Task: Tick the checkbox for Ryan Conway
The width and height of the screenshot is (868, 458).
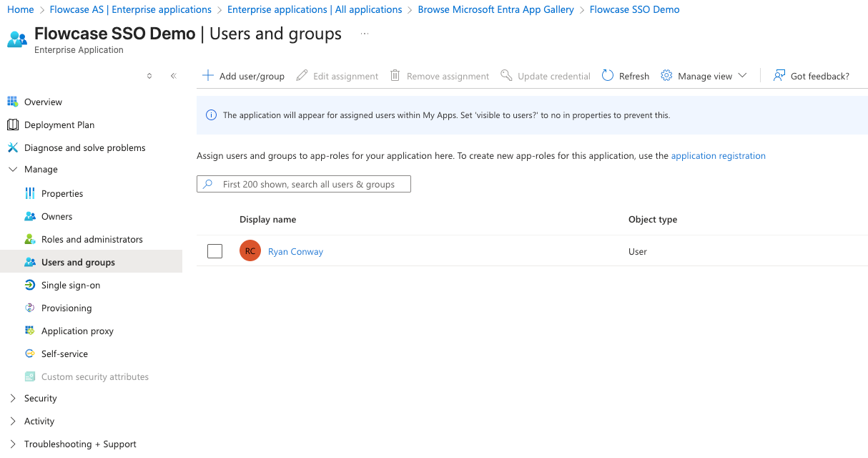Action: 214,251
